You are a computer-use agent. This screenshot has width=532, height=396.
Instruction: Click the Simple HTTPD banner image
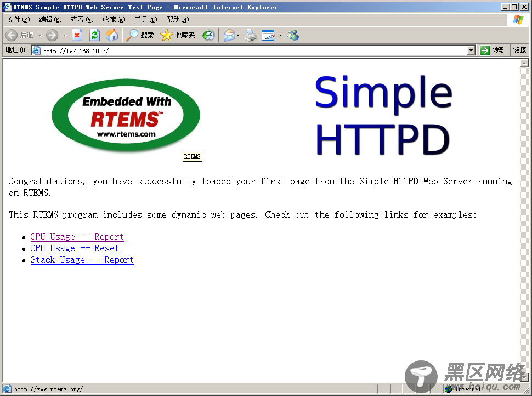(383, 115)
